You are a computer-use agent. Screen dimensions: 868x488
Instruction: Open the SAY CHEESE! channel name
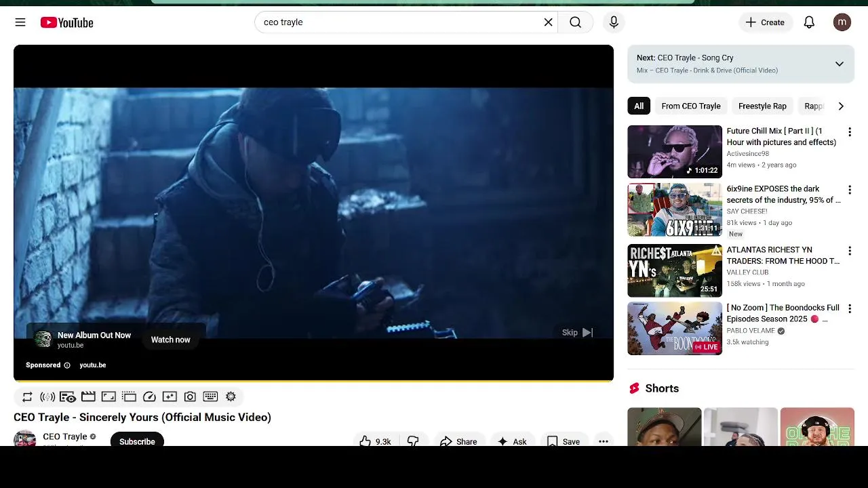tap(747, 211)
